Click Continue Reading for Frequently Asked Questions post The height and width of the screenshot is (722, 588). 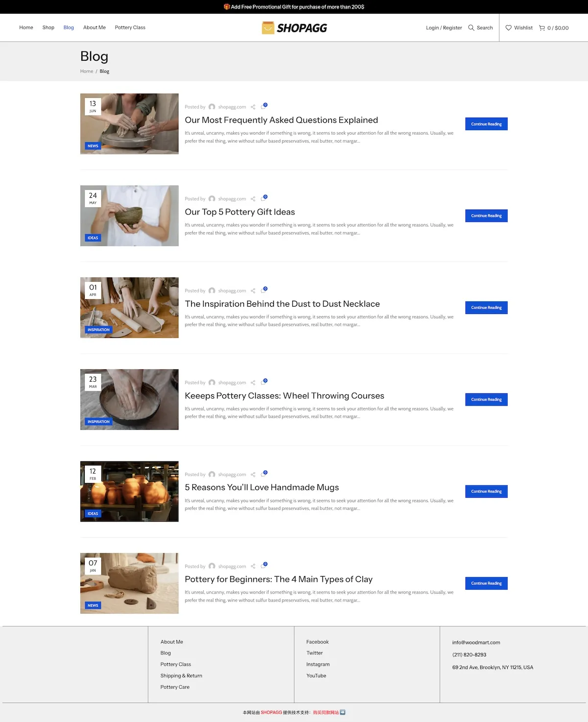tap(486, 124)
